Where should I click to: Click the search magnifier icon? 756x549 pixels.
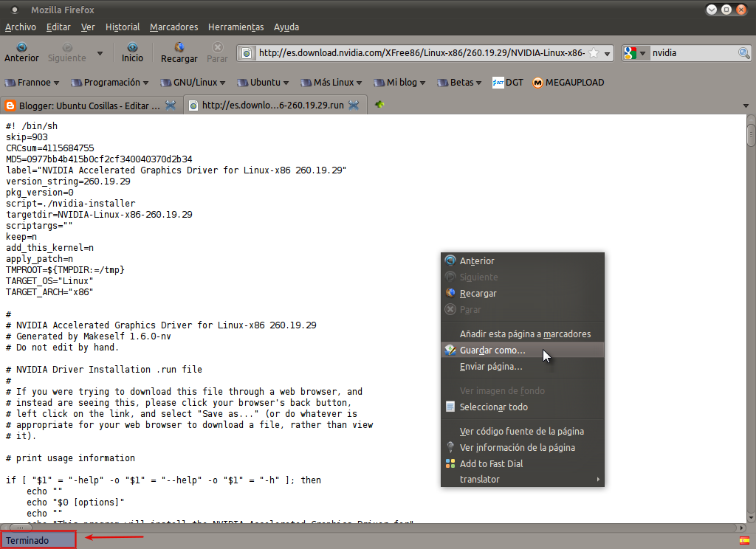[743, 53]
